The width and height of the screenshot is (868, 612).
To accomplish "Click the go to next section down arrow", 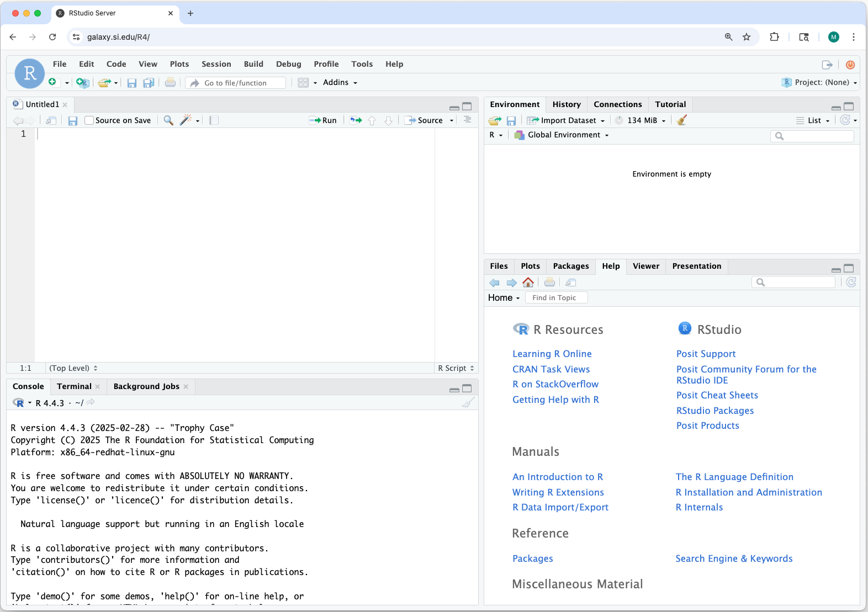I will coord(389,120).
